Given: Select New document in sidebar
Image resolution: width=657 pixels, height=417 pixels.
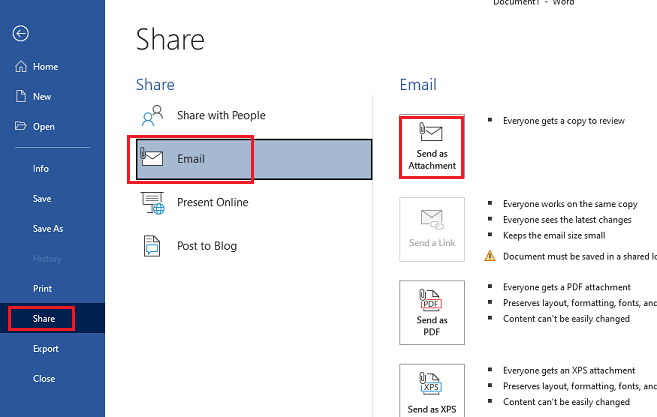Looking at the screenshot, I should (x=42, y=97).
